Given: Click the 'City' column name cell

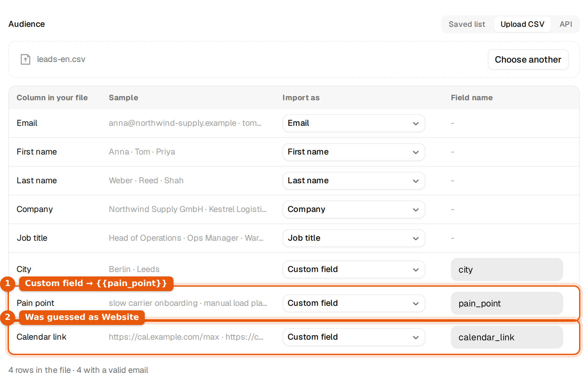Looking at the screenshot, I should pyautogui.click(x=24, y=269).
